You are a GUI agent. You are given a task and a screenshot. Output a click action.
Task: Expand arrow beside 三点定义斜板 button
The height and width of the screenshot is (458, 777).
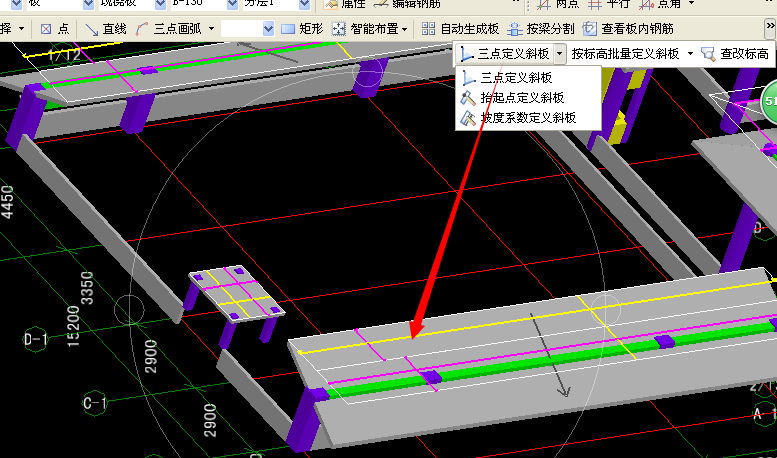click(559, 53)
